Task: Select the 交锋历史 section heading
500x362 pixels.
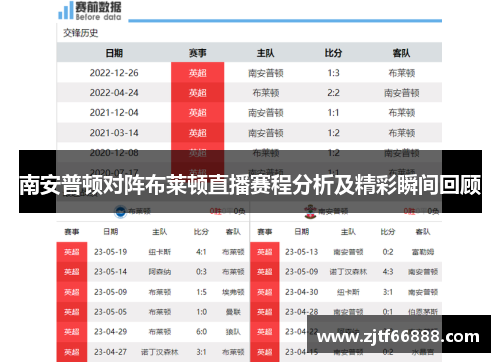Action: 81,33
